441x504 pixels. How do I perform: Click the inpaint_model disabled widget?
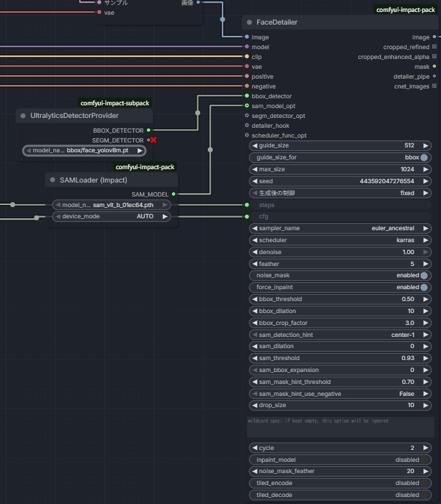(x=341, y=460)
